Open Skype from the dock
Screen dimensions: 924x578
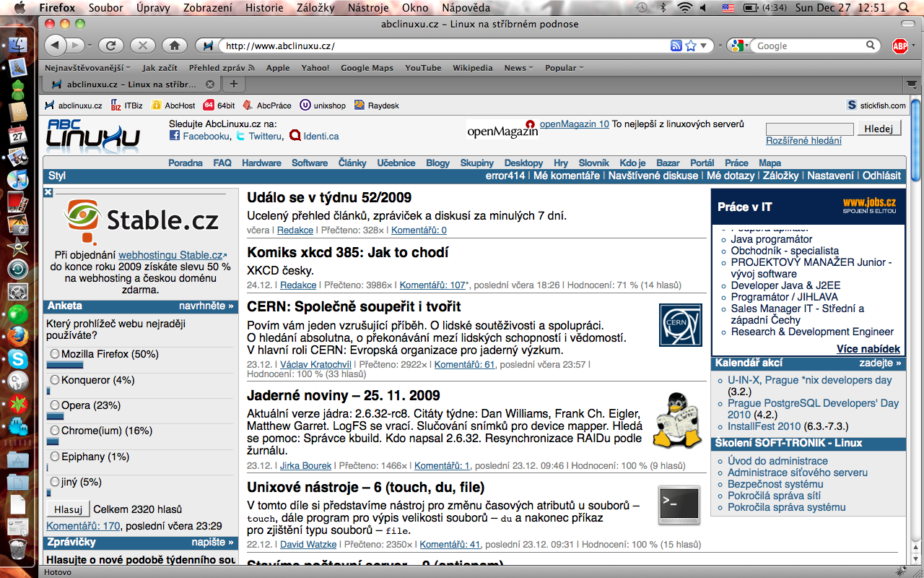18,358
